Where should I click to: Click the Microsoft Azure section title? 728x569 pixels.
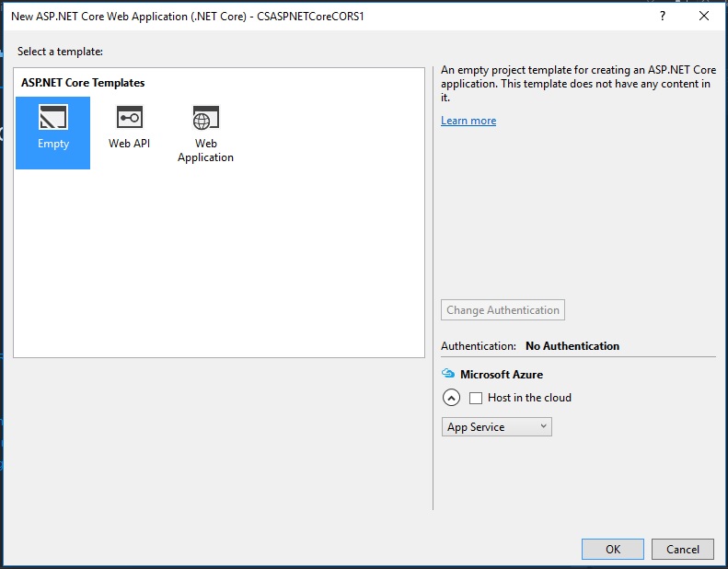click(x=502, y=375)
